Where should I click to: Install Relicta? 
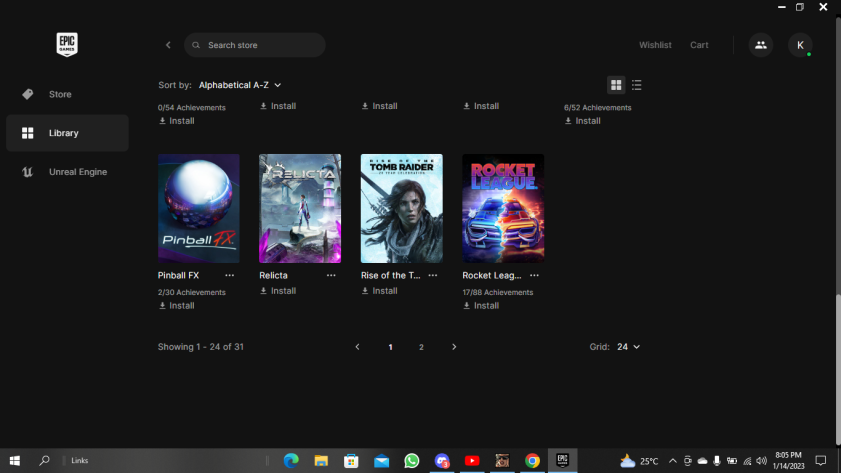(x=278, y=291)
